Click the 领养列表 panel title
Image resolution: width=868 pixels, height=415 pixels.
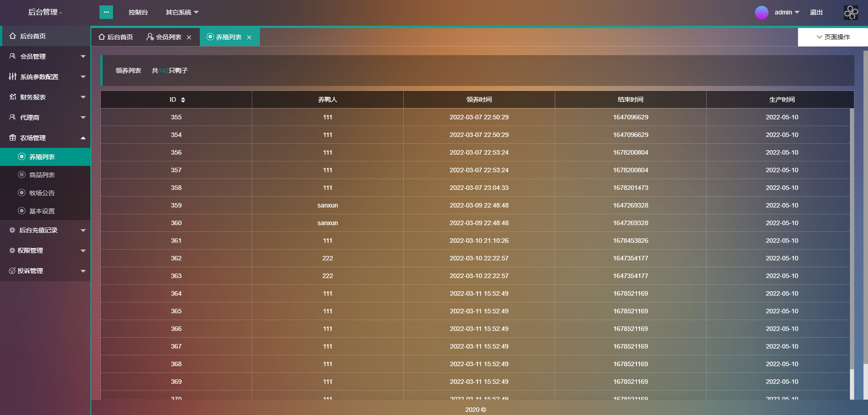click(x=128, y=71)
